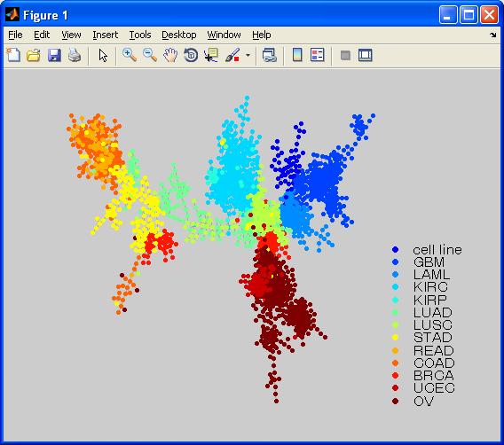Image resolution: width=504 pixels, height=445 pixels.
Task: Expand the Brush tool color dropdown arrow
Action: pos(248,55)
